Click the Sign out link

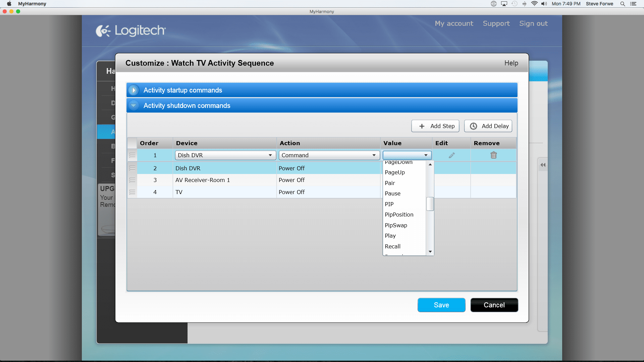click(x=533, y=23)
